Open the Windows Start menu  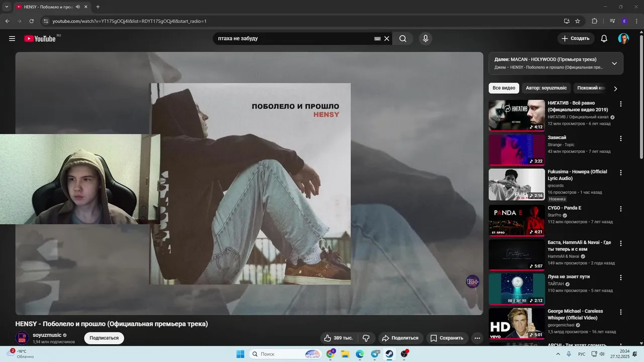pyautogui.click(x=240, y=354)
